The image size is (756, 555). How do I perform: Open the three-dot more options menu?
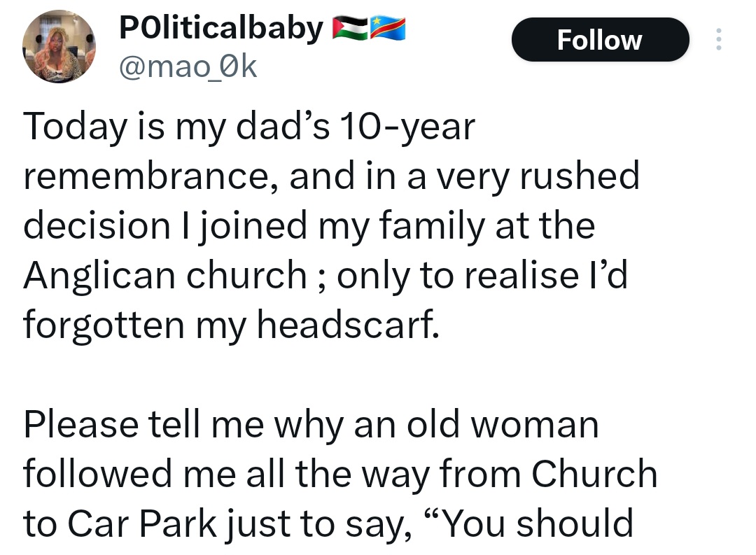[717, 39]
